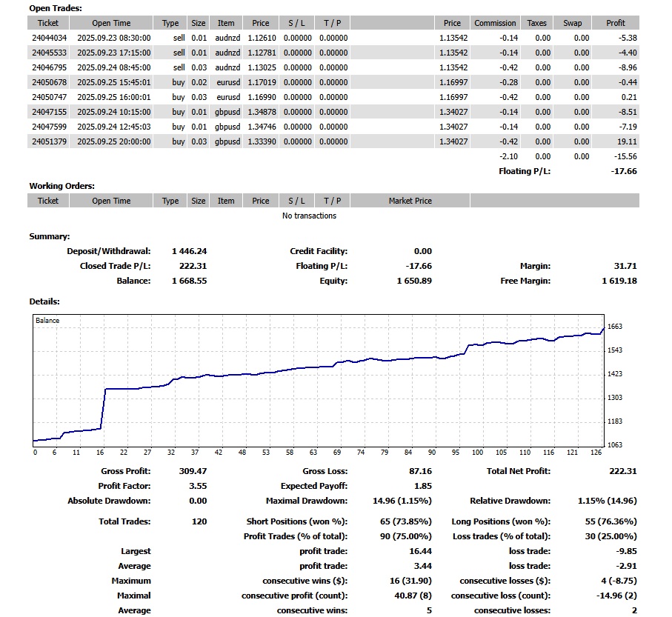672x617 pixels.
Task: Select ticket number 24051379
Action: 50,141
